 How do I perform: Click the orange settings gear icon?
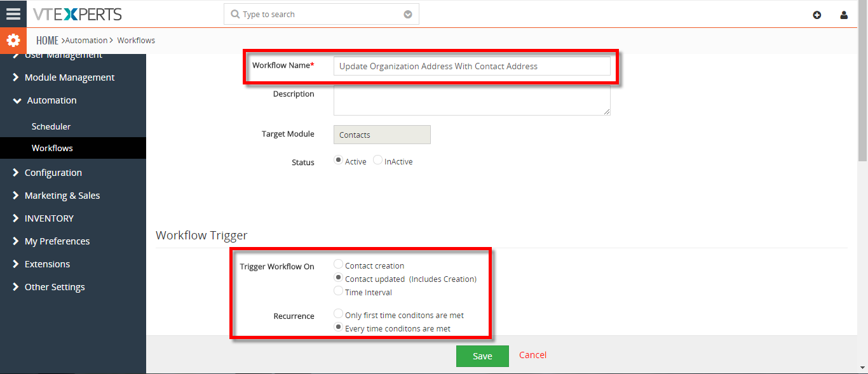[13, 41]
